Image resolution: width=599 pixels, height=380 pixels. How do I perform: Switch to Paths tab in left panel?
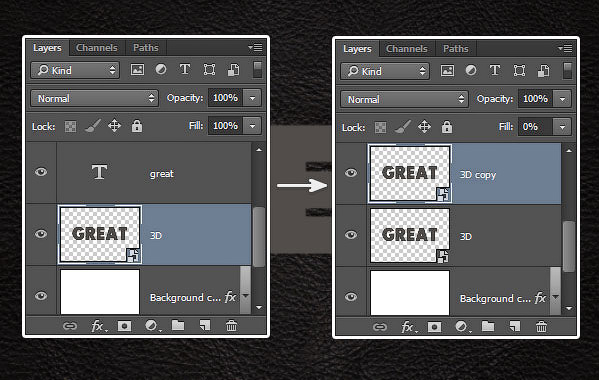coord(146,48)
